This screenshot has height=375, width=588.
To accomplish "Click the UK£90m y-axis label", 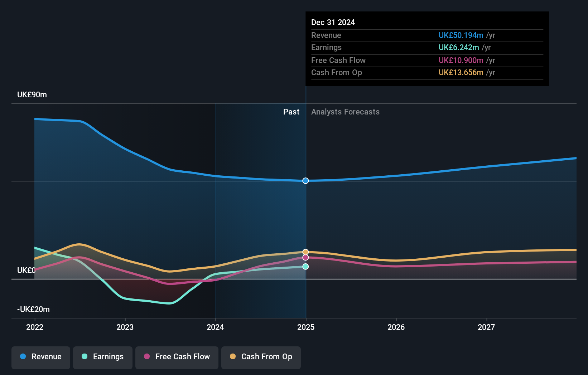I will 32,95.
